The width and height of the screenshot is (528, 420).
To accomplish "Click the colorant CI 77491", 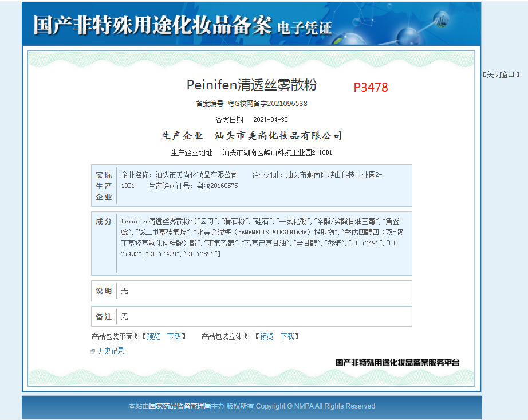I will (365, 243).
